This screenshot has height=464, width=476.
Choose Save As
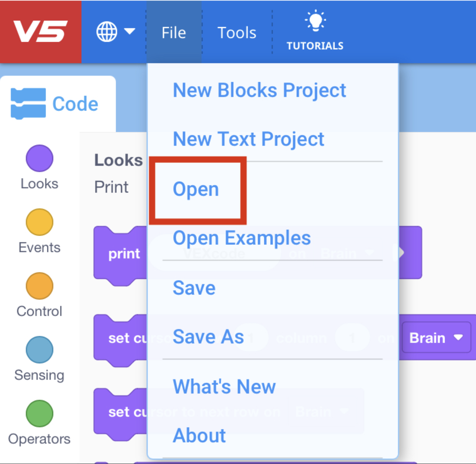click(208, 337)
